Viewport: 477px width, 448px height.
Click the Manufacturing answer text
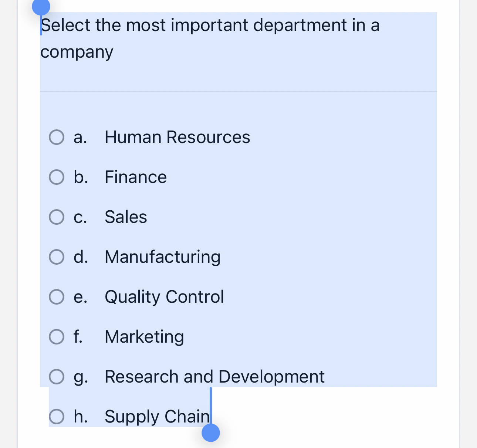pyautogui.click(x=163, y=257)
